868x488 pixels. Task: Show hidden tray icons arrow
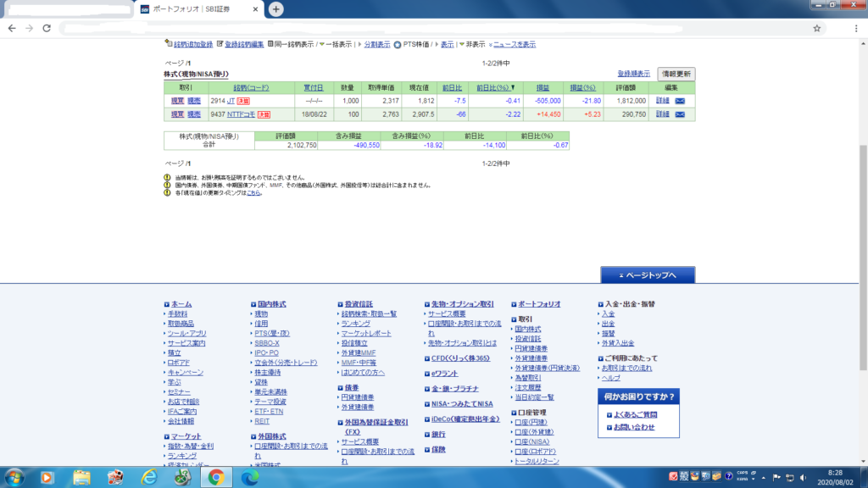[764, 478]
